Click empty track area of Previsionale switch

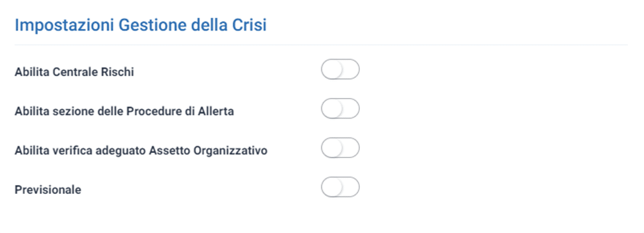point(350,187)
